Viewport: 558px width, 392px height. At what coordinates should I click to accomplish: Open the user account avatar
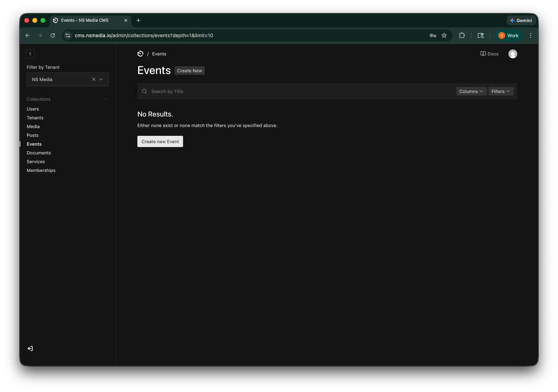click(x=513, y=54)
